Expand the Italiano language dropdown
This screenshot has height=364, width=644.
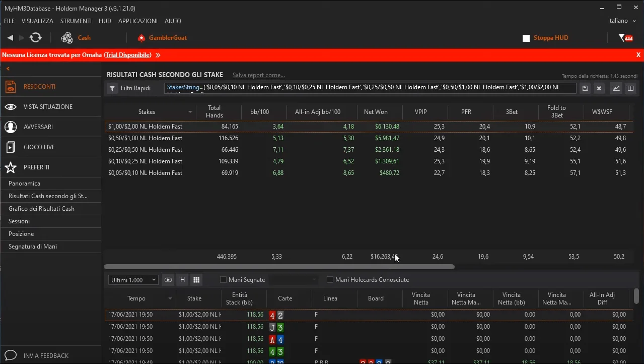coord(622,21)
